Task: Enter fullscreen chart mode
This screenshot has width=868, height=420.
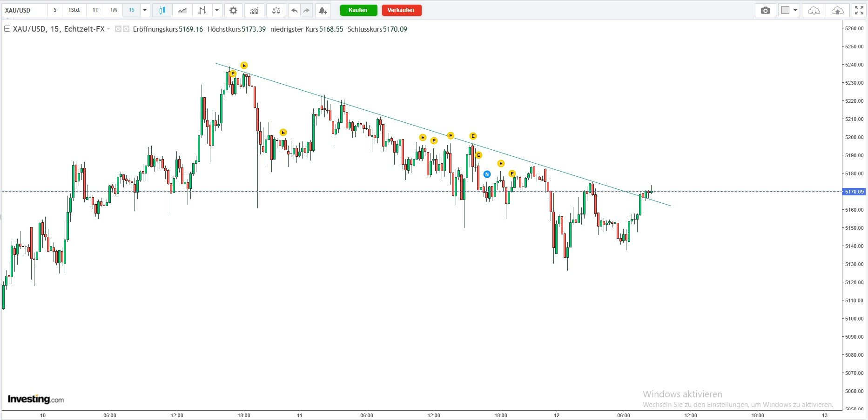Action: tap(859, 10)
